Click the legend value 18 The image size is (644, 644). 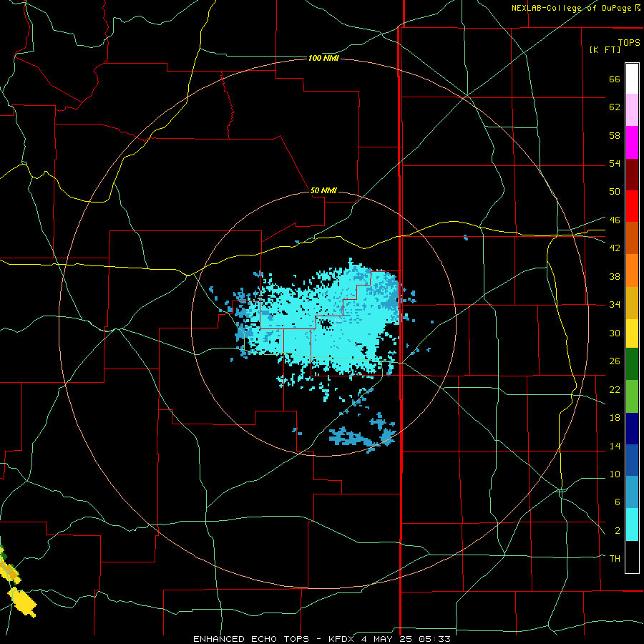(615, 418)
